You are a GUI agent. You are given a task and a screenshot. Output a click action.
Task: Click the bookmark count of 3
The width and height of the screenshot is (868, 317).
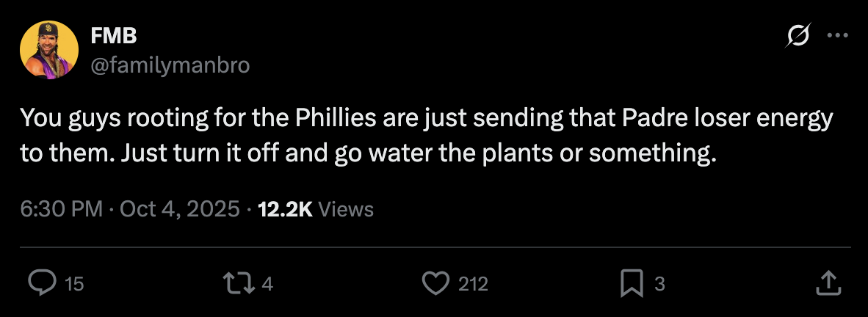coord(659,284)
